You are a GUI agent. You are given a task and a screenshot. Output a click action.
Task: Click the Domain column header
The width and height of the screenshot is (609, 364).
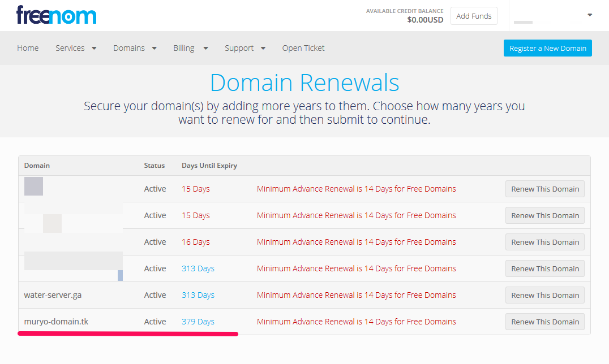[37, 165]
